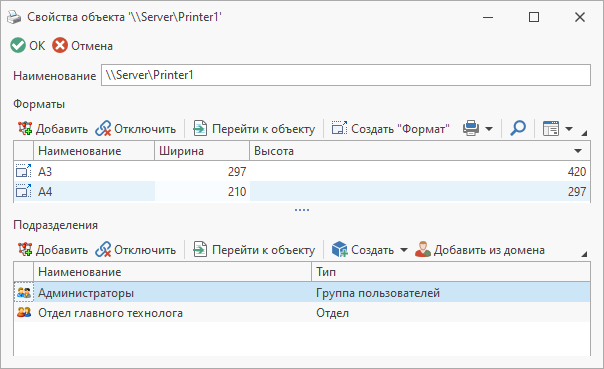Screen dimensions: 604x369
Task: Click Отключить unlink icon in Форматы toolbar
Action: (103, 129)
